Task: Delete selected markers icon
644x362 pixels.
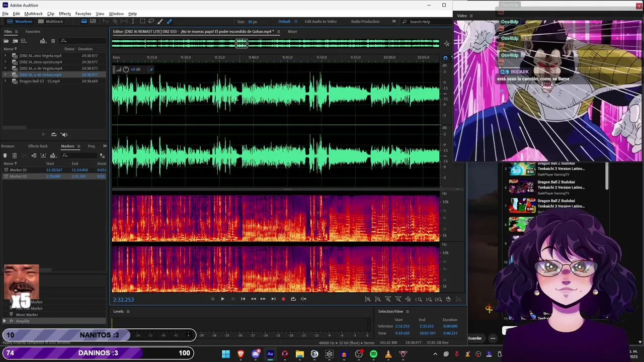Action: [x=15, y=156]
